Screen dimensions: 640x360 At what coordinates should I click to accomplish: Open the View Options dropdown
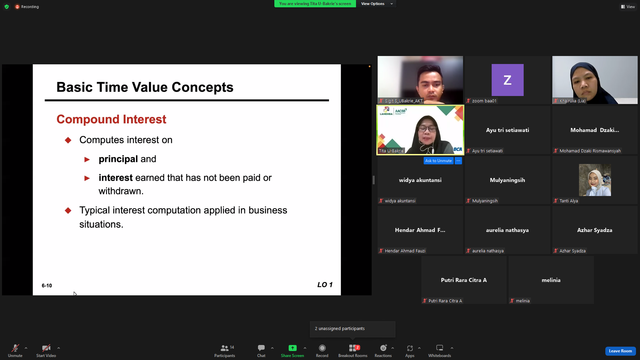point(377,4)
